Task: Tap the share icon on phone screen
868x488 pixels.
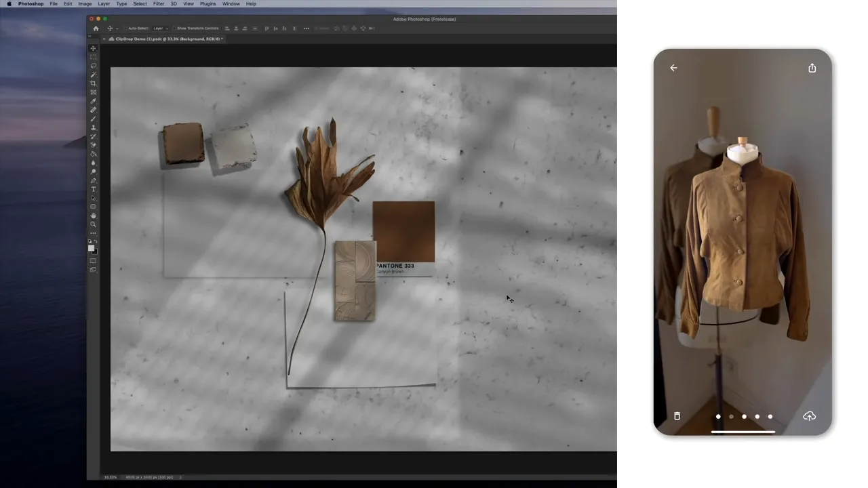Action: pyautogui.click(x=812, y=68)
